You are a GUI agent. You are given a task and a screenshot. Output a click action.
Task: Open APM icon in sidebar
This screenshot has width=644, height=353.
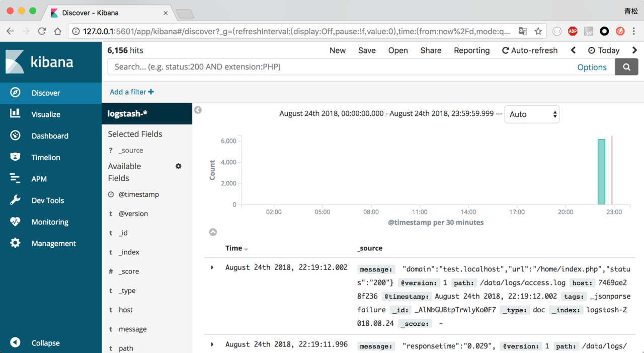pos(15,179)
